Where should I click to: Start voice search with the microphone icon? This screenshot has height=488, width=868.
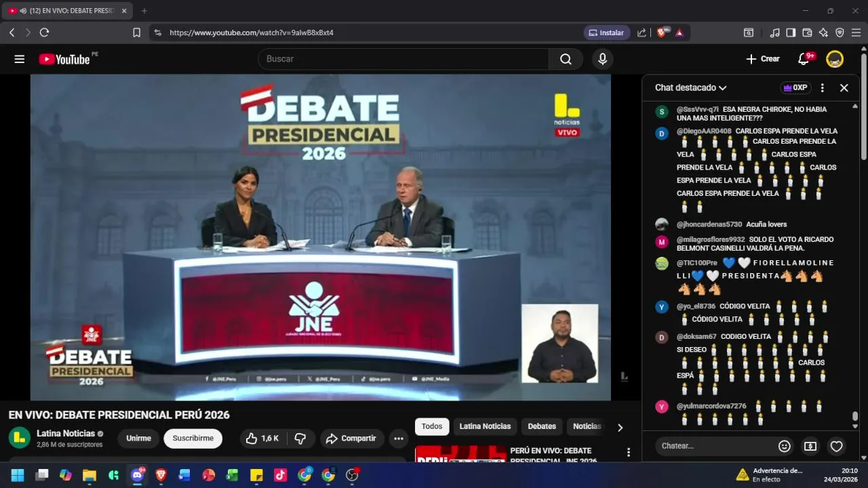(602, 59)
